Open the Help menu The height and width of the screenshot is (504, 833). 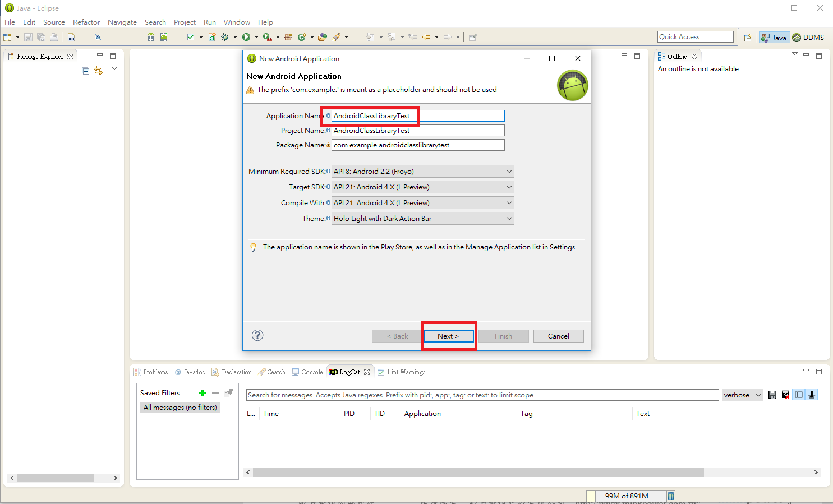pyautogui.click(x=265, y=22)
